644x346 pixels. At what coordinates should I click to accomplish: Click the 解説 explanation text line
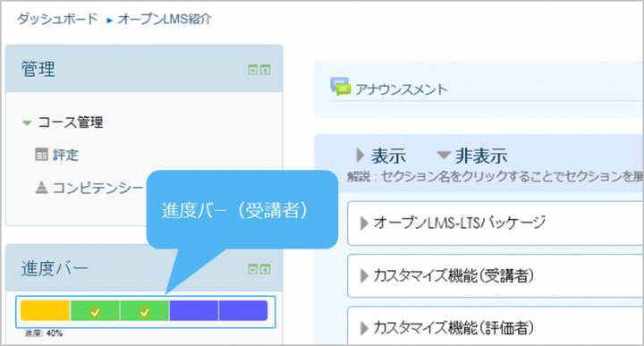click(495, 176)
